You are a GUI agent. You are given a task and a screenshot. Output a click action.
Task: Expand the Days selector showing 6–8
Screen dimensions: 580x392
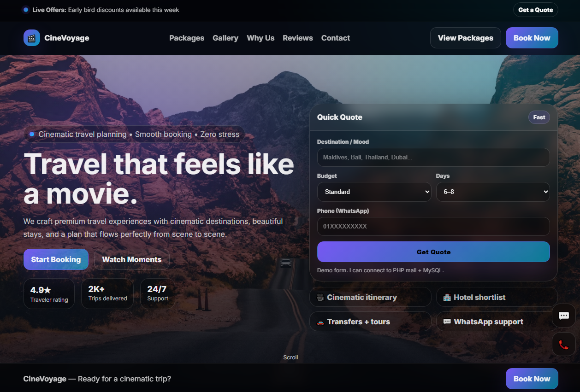point(492,192)
